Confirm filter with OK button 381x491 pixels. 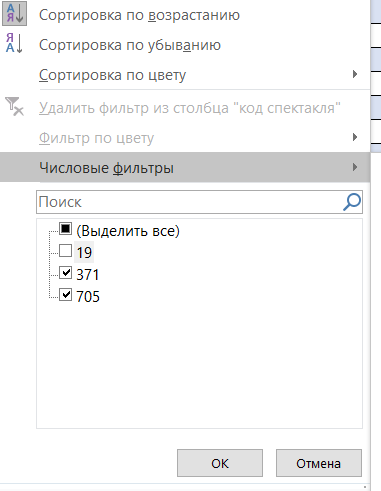pyautogui.click(x=220, y=463)
